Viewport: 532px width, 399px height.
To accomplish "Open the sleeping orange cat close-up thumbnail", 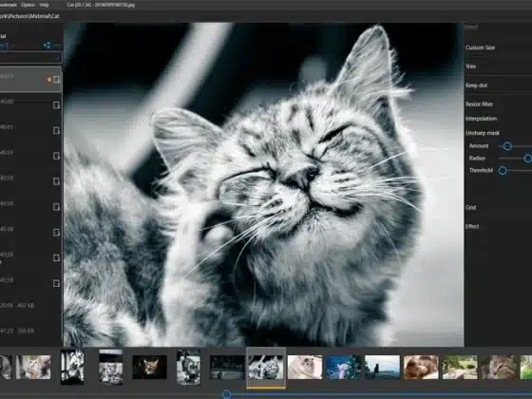I will pos(421,368).
